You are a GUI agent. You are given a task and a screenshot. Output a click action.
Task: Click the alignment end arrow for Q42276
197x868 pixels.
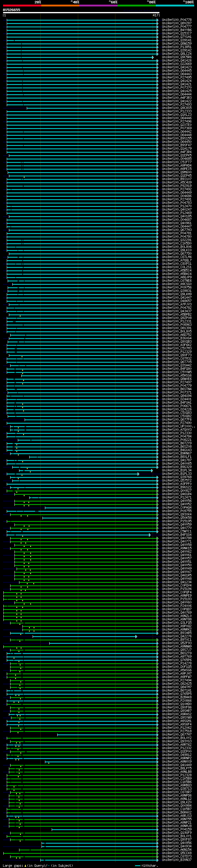coord(136,636)
